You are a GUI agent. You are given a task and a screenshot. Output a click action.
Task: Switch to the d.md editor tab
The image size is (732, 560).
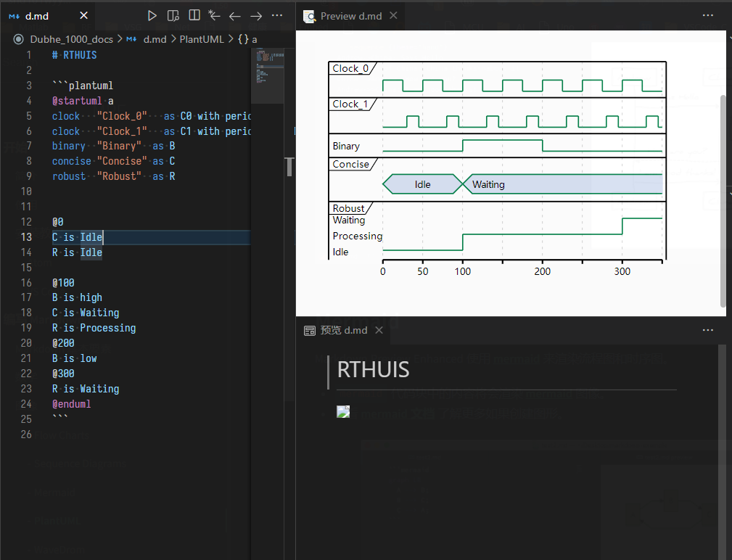[x=36, y=15]
